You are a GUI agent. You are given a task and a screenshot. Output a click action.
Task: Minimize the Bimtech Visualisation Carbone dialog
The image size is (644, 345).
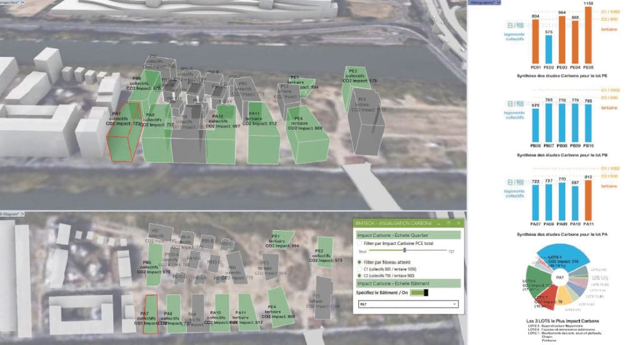click(439, 223)
